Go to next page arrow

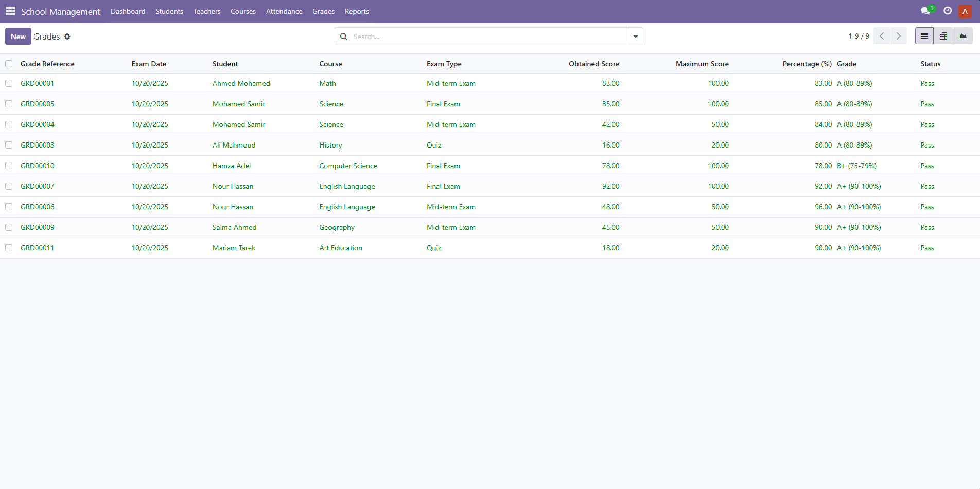point(899,36)
